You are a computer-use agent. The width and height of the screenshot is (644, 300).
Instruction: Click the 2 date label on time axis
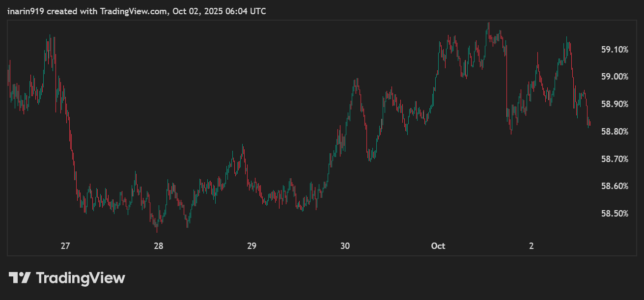(531, 246)
